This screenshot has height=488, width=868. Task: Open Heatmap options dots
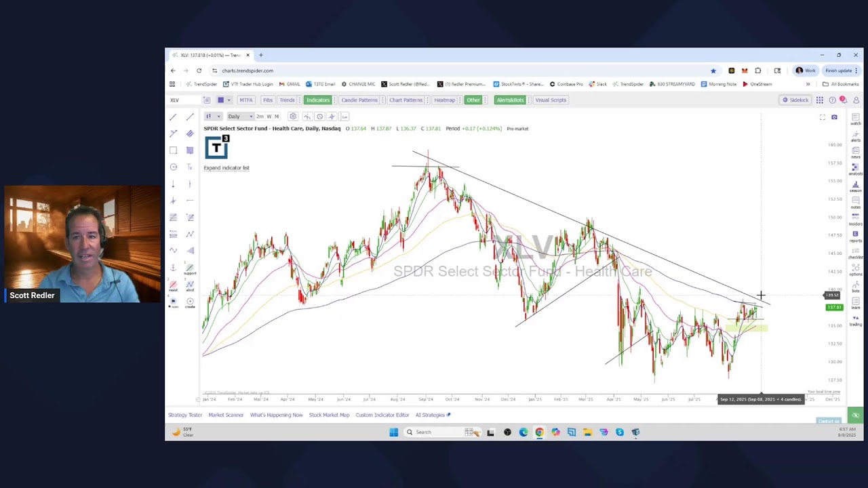460,100
